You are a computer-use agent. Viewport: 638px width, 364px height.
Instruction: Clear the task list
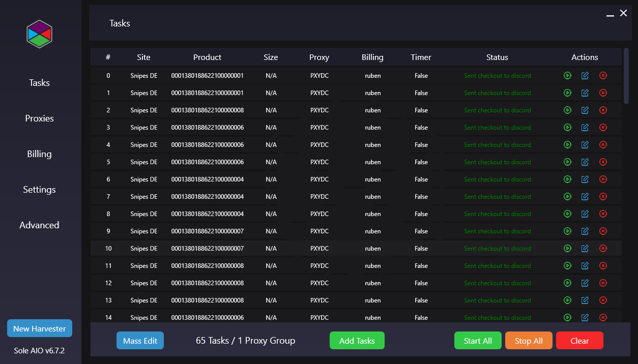click(580, 341)
